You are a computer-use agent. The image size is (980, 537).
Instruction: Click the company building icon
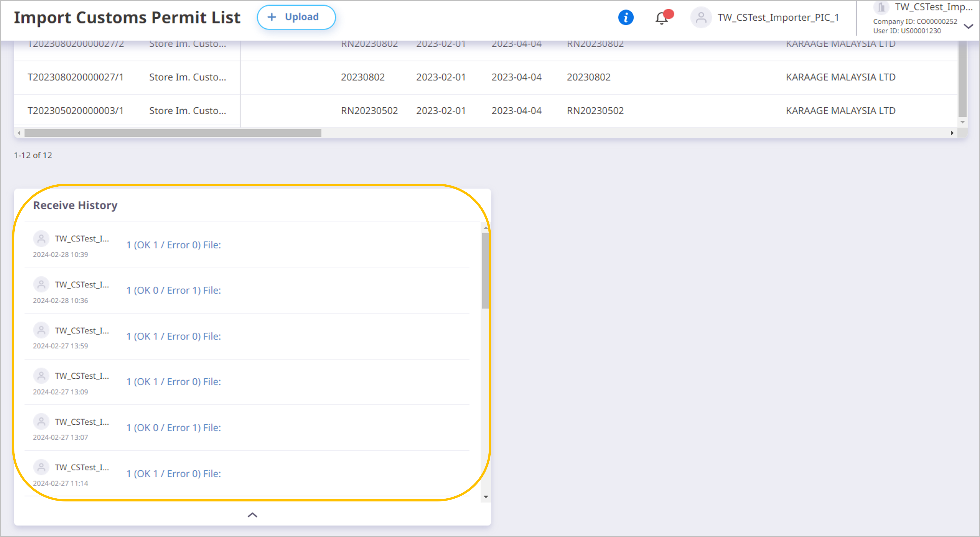(x=881, y=7)
